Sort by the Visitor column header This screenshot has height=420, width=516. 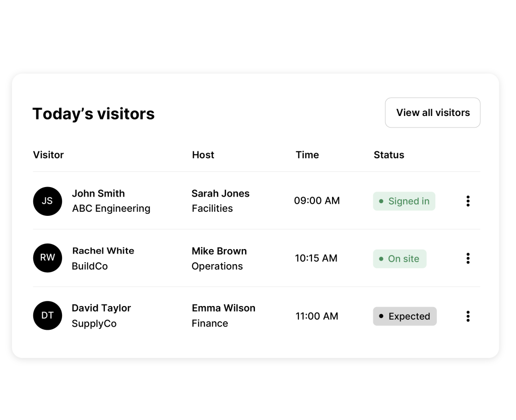(x=48, y=155)
